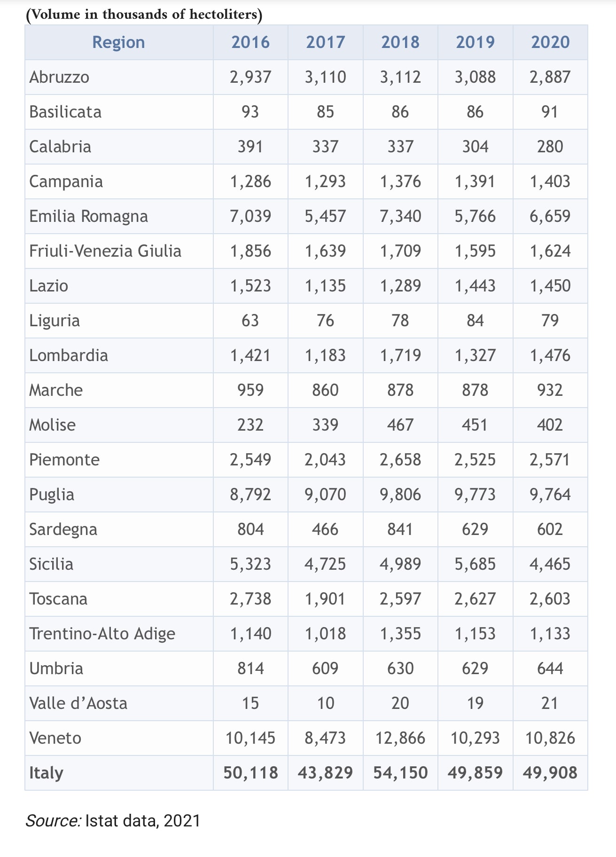Click the Trentino-Alto Adige region cell

tap(102, 634)
